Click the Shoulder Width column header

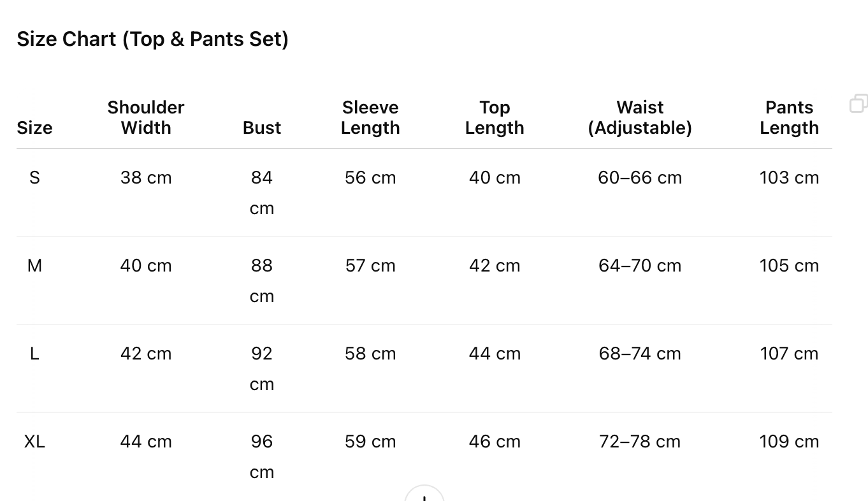click(x=146, y=117)
